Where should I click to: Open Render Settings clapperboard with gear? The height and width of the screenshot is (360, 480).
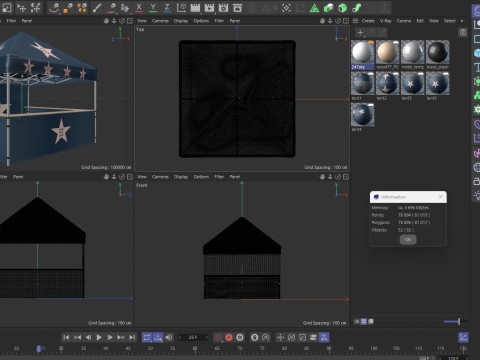223,8
